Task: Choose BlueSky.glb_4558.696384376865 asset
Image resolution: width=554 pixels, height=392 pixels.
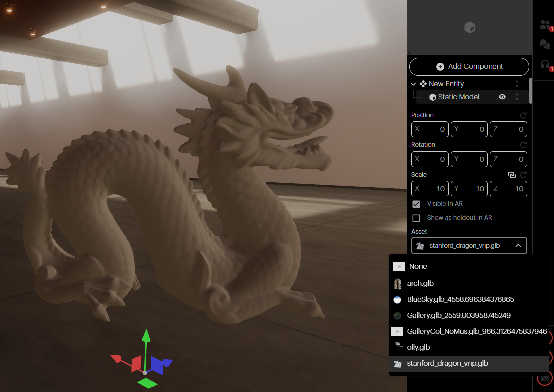Action: pyautogui.click(x=469, y=299)
